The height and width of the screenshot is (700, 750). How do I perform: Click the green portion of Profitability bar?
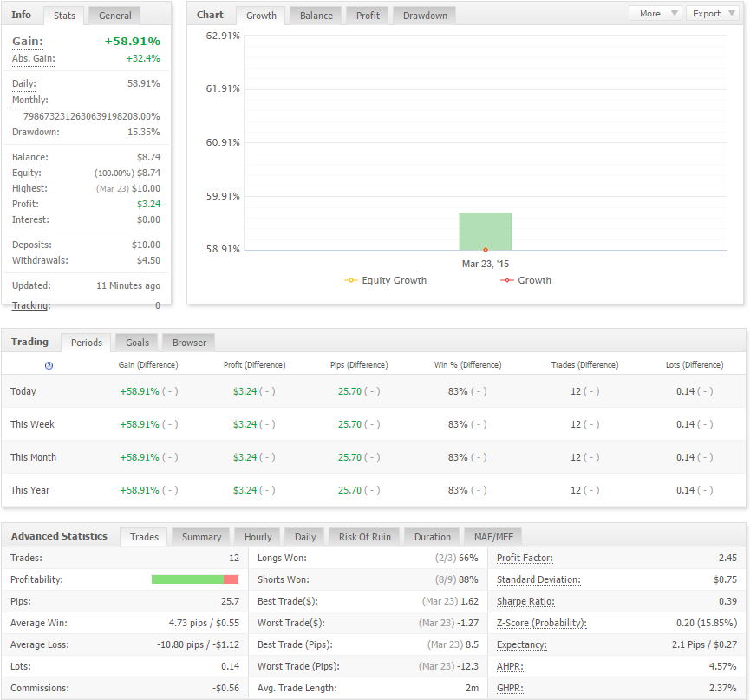(x=187, y=579)
